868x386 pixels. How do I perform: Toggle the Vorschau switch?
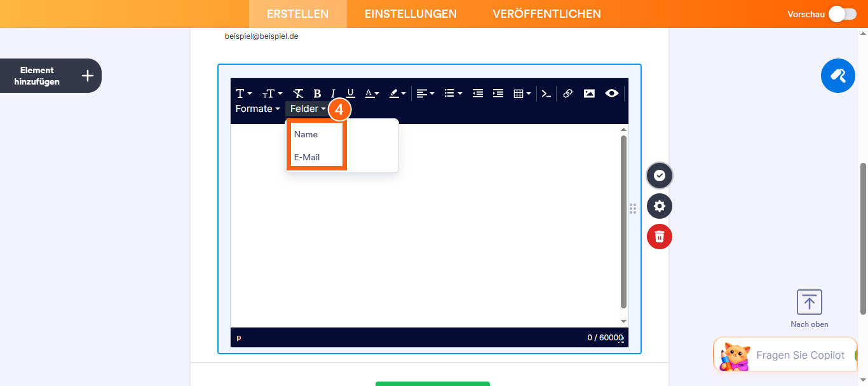(843, 14)
